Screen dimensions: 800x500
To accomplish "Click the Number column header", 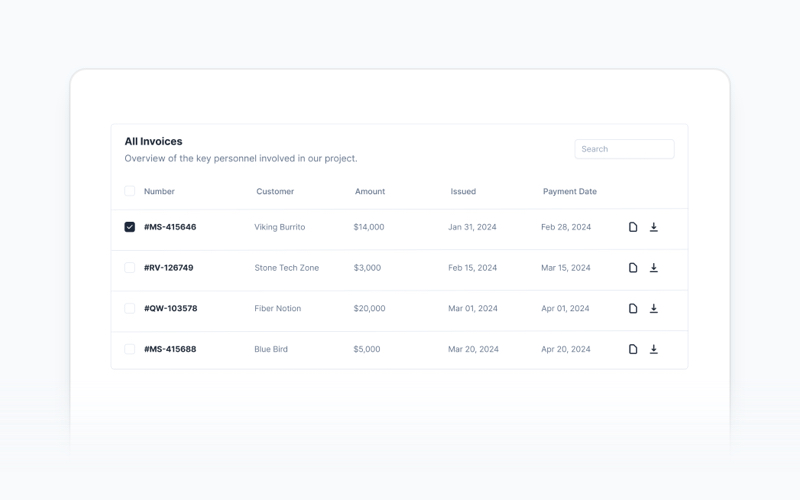I will pos(159,191).
